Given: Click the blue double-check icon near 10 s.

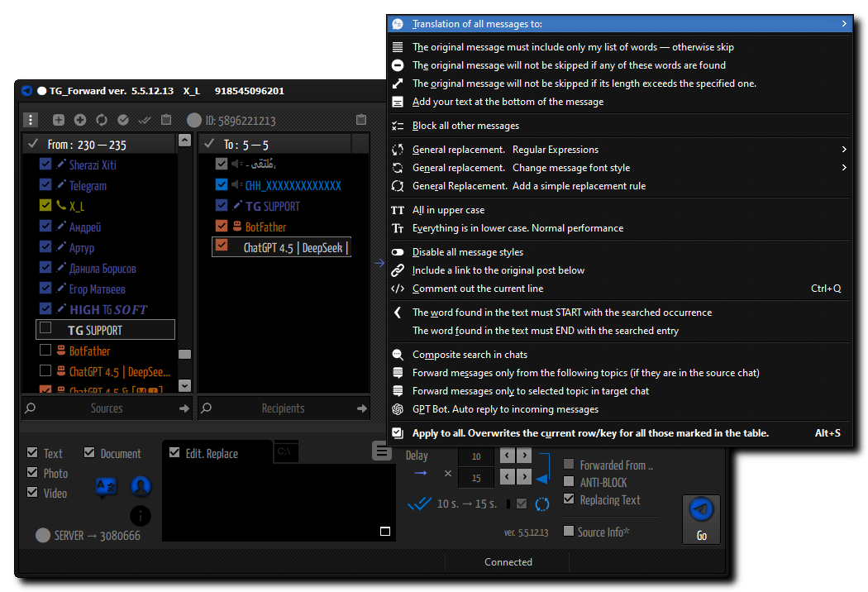Looking at the screenshot, I should pyautogui.click(x=419, y=504).
